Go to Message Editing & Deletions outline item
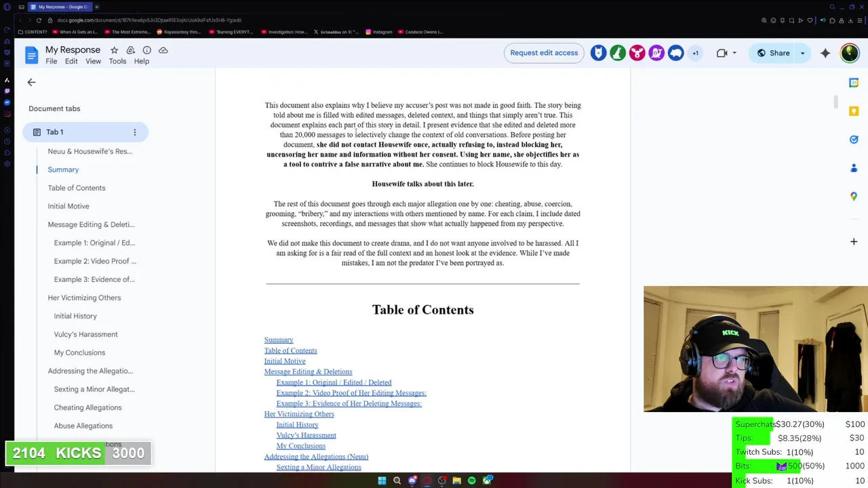 point(91,224)
